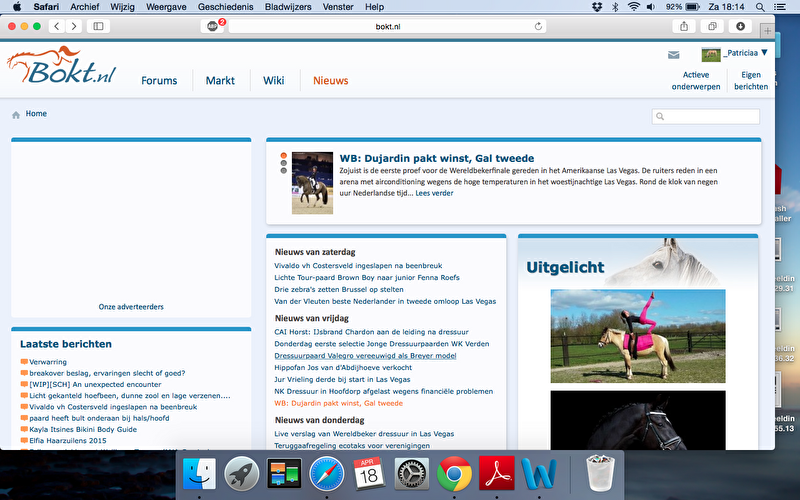Open the Weergave menu
This screenshot has height=500, width=800.
pyautogui.click(x=166, y=7)
